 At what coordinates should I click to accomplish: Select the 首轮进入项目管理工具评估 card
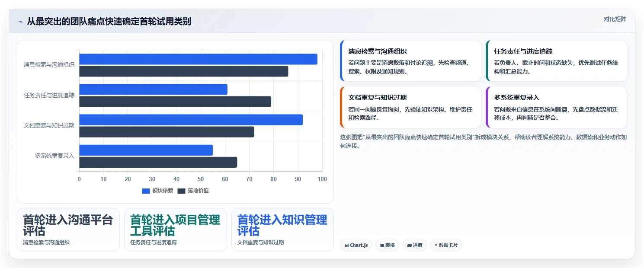(x=176, y=230)
